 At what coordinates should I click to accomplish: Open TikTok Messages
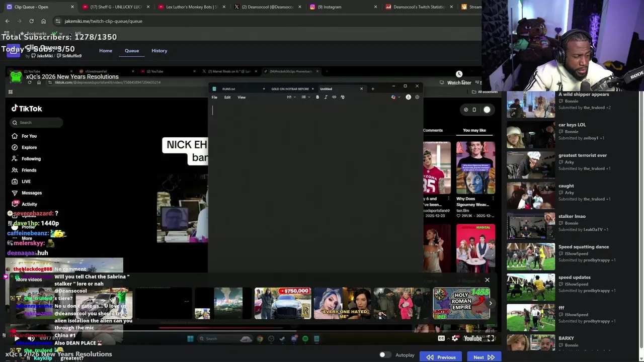[31, 193]
